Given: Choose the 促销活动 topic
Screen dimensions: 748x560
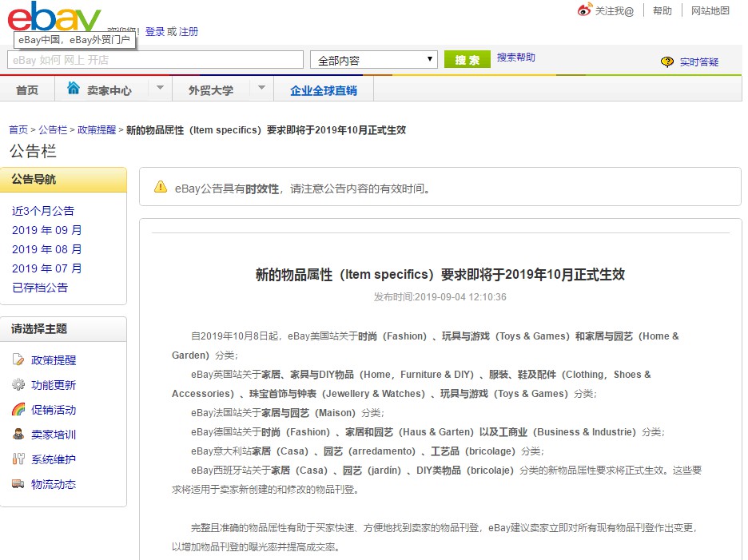Looking at the screenshot, I should 54,410.
